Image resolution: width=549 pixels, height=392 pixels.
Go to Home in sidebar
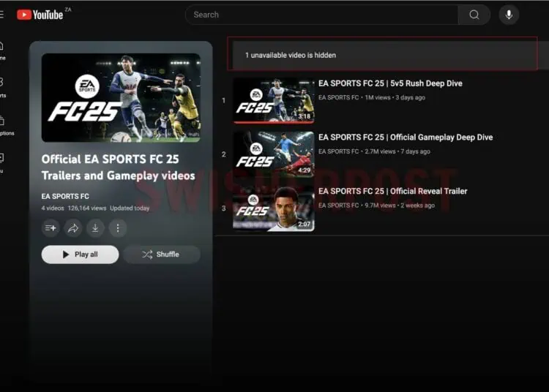pyautogui.click(x=2, y=50)
